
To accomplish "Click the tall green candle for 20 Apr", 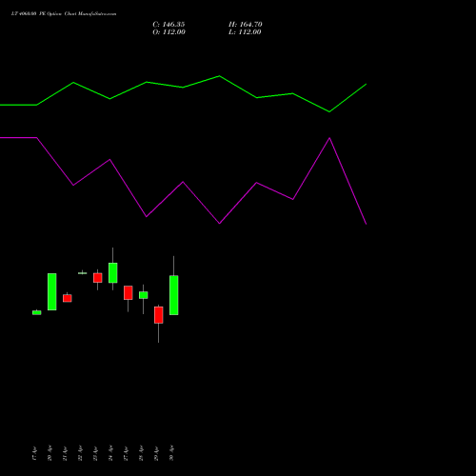I will point(52,291).
